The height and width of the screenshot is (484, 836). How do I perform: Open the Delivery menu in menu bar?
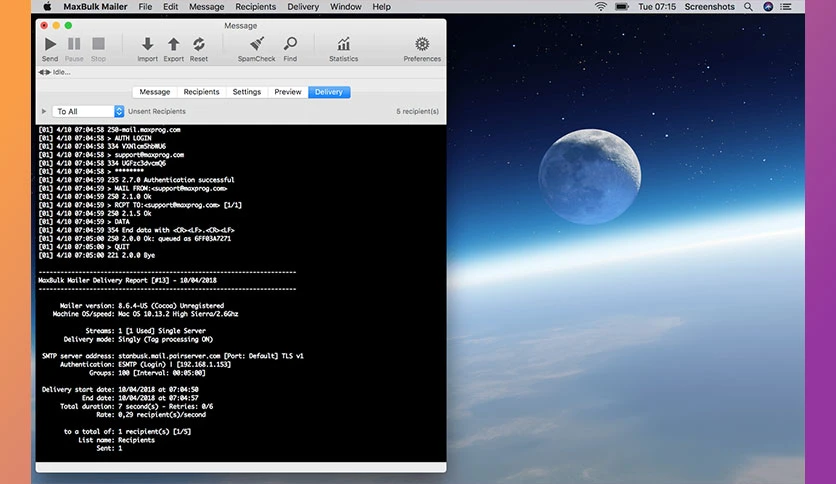pos(303,7)
